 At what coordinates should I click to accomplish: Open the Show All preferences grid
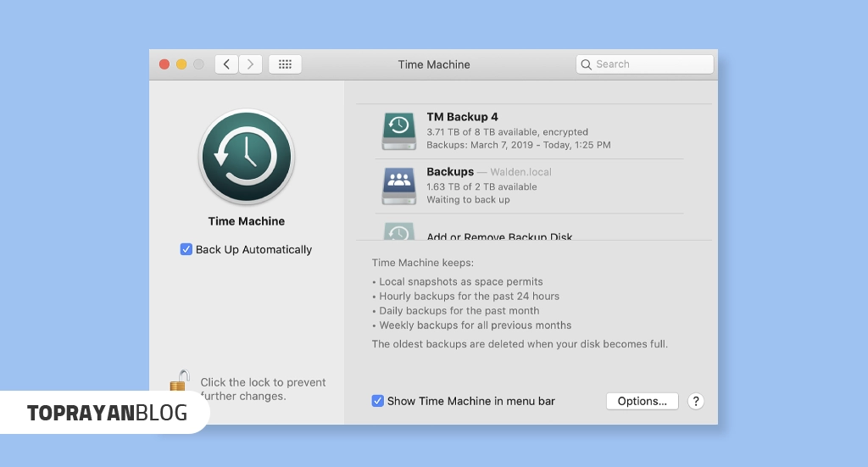click(285, 64)
